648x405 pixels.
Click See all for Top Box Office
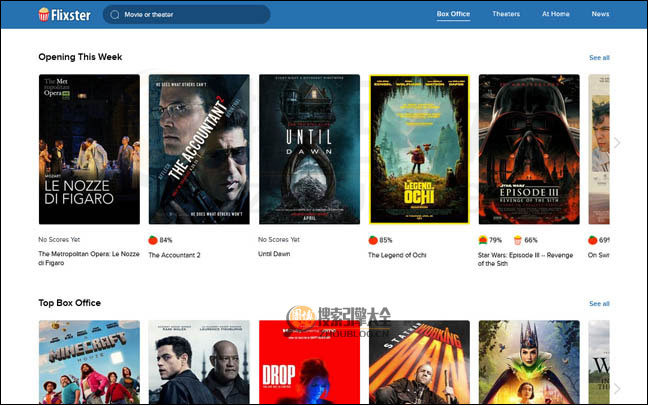pos(599,303)
